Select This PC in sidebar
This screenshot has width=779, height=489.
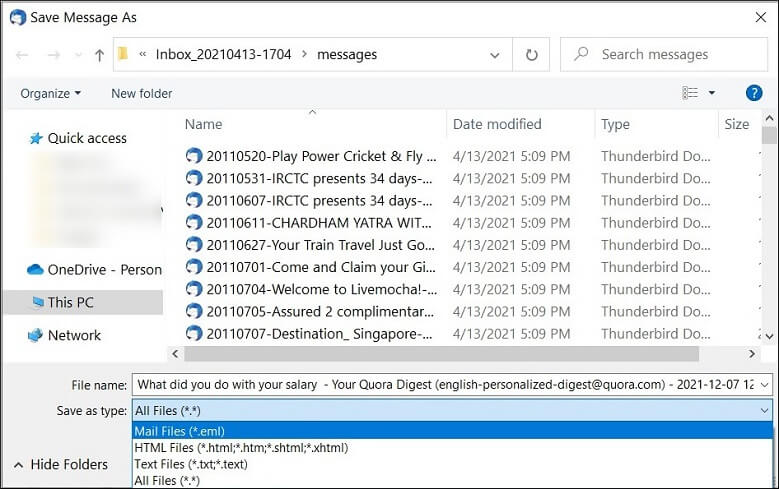[x=82, y=302]
